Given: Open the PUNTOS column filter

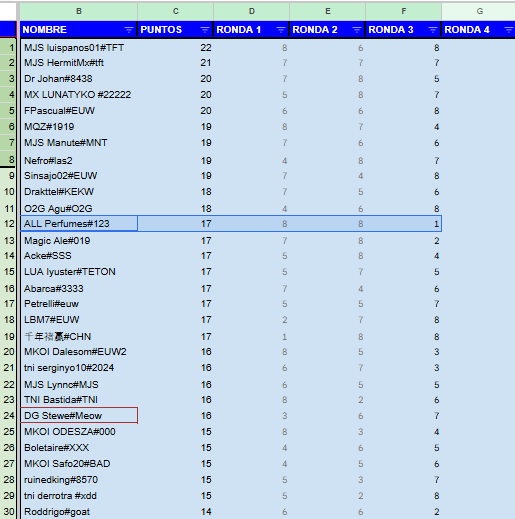Looking at the screenshot, I should pos(205,30).
